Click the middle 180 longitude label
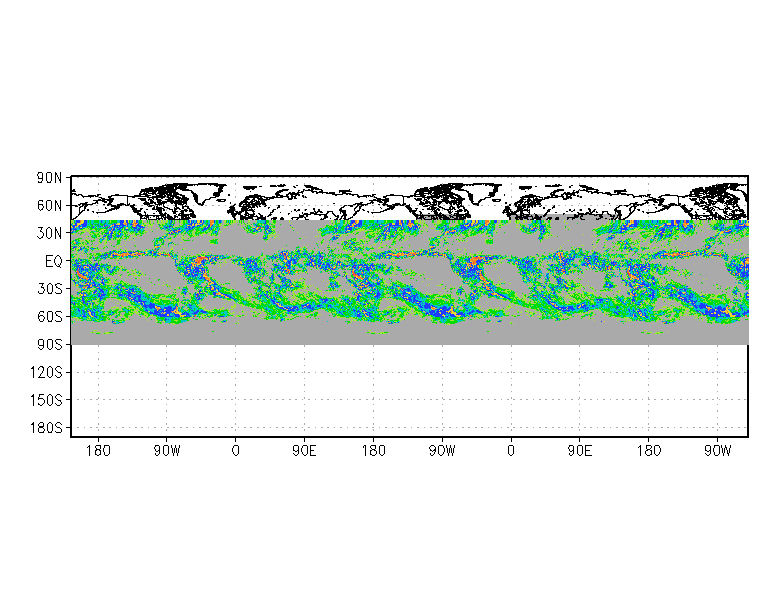This screenshot has width=784, height=612. (x=373, y=450)
